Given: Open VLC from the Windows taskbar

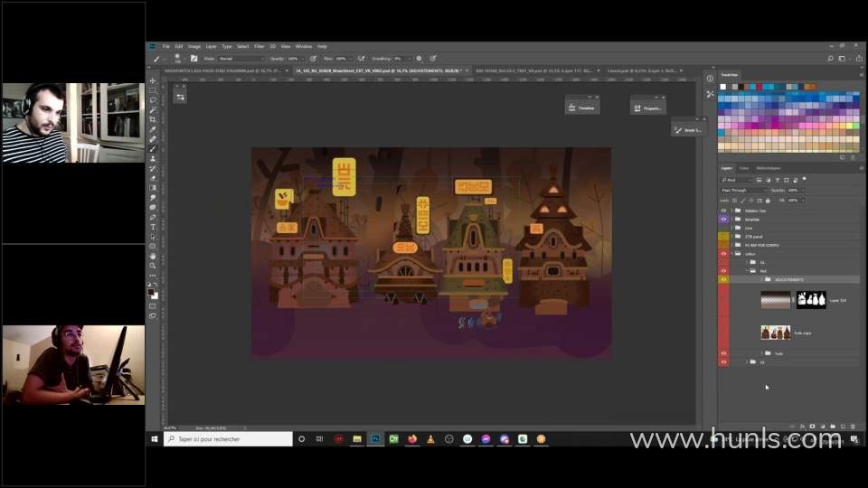Looking at the screenshot, I should click(x=430, y=439).
